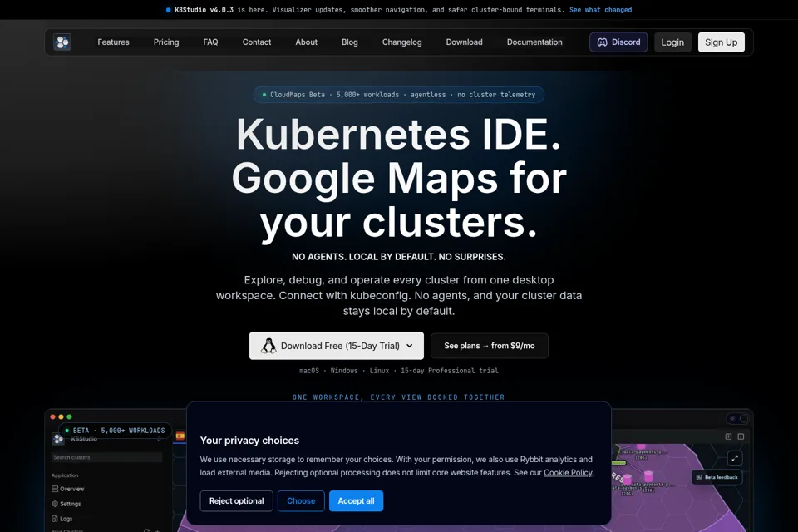Viewport: 798px width, 532px height.
Task: Go to the Download page from navbar
Action: [464, 42]
